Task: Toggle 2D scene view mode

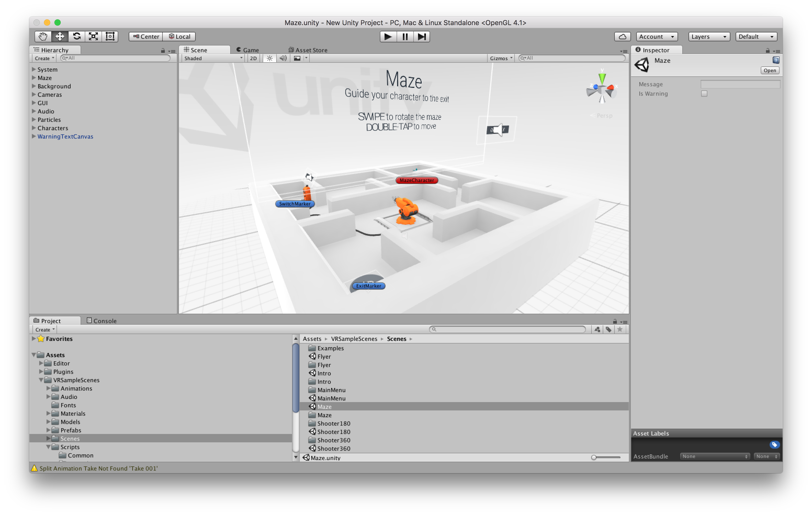Action: click(253, 58)
